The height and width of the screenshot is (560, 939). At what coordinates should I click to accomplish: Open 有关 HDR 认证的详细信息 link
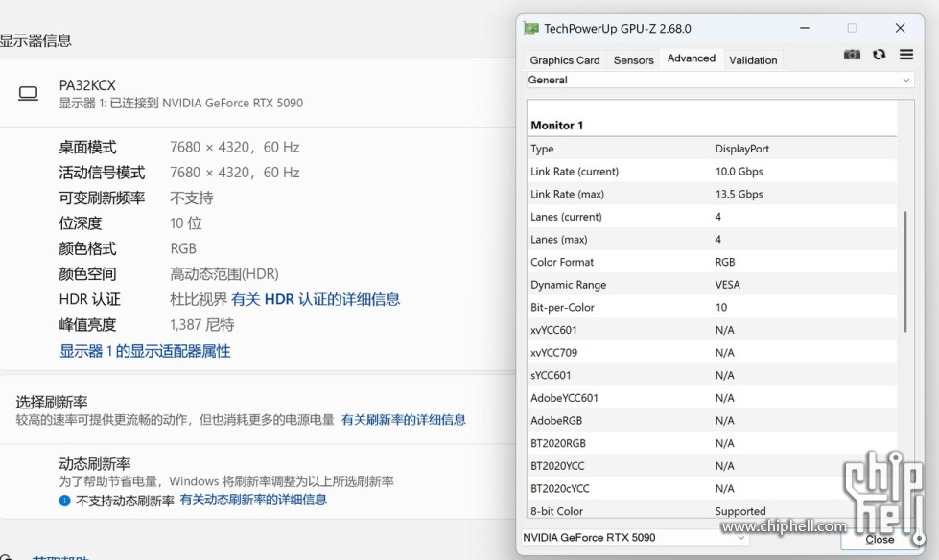[316, 299]
